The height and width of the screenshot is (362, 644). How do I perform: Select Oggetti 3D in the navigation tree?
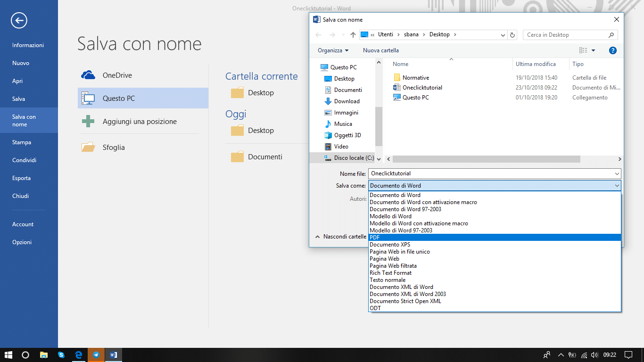coord(343,135)
